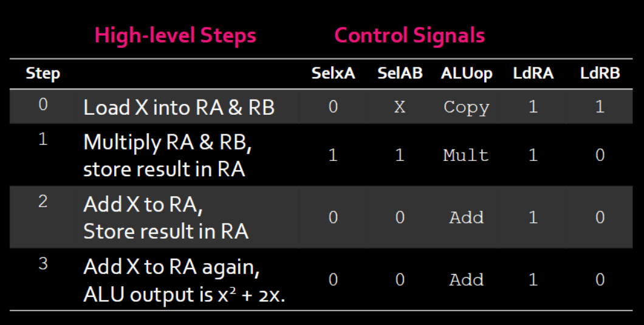Click the "Load X into RA & RB" text

tap(179, 108)
